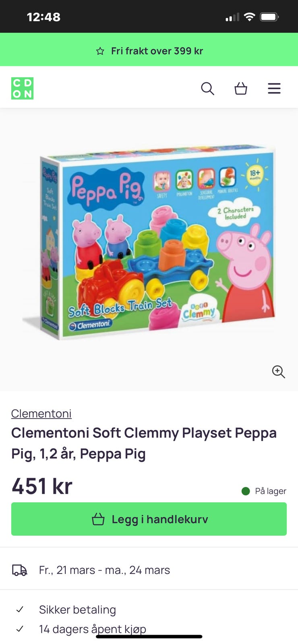Click the green På lager stock indicator

click(x=246, y=491)
